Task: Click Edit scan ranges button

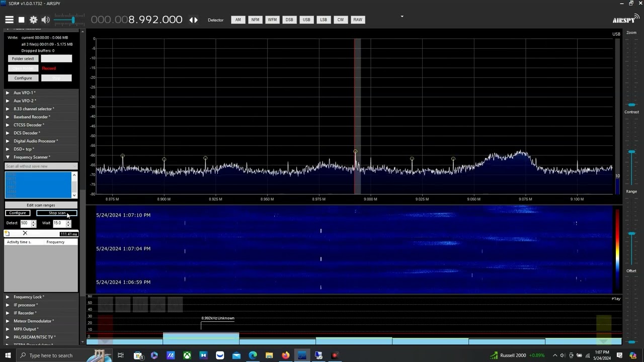Action: click(41, 205)
